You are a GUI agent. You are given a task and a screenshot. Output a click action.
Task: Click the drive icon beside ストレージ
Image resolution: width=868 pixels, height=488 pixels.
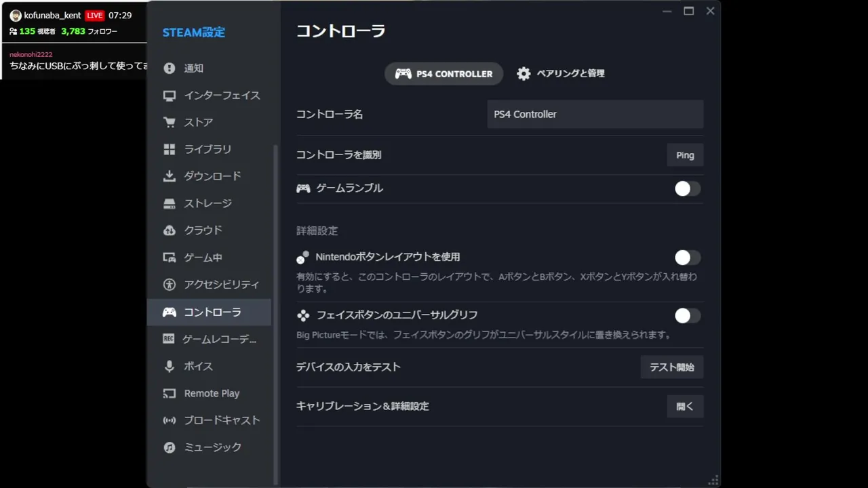tap(170, 203)
